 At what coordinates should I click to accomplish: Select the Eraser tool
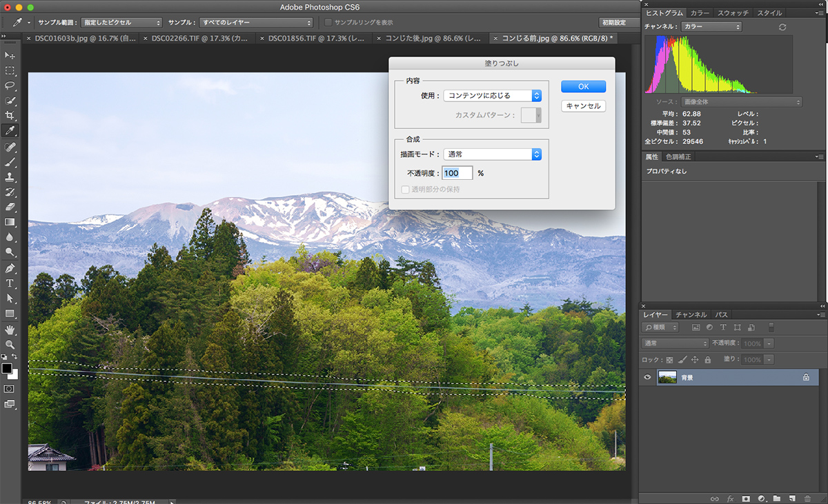coord(10,207)
